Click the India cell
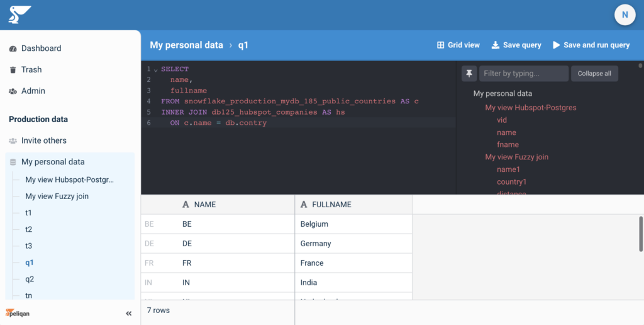644x325 pixels. click(353, 283)
